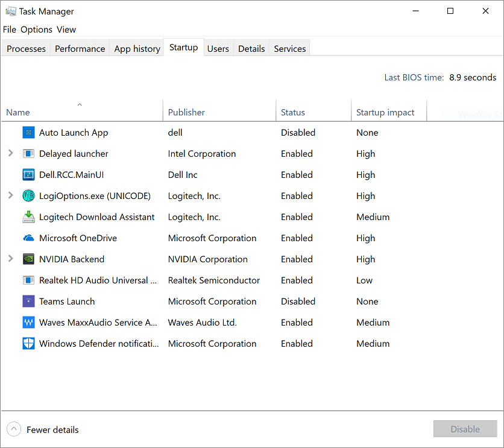Select the Windows Defender shield icon
Image resolution: width=504 pixels, height=448 pixels.
[28, 344]
